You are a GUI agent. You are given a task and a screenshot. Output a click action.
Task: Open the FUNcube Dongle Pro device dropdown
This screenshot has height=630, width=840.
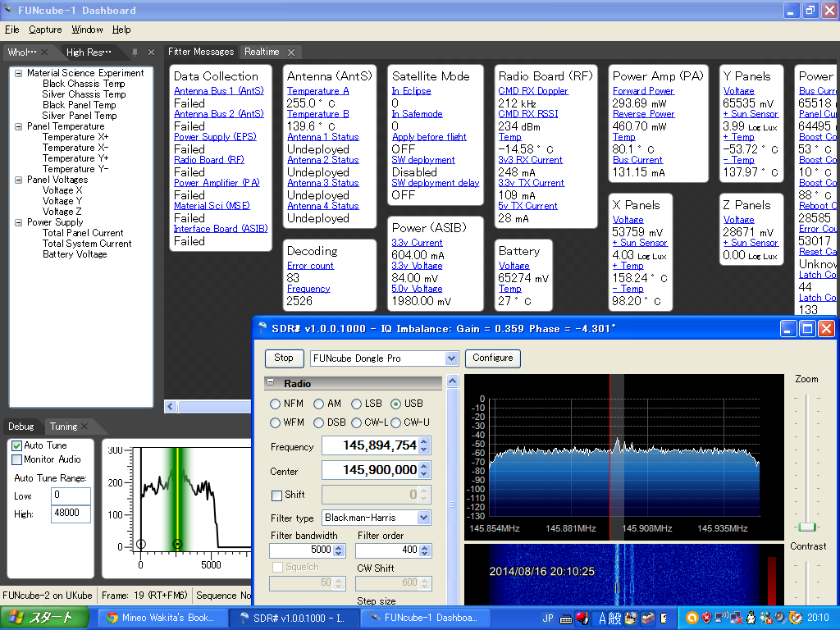(452, 358)
